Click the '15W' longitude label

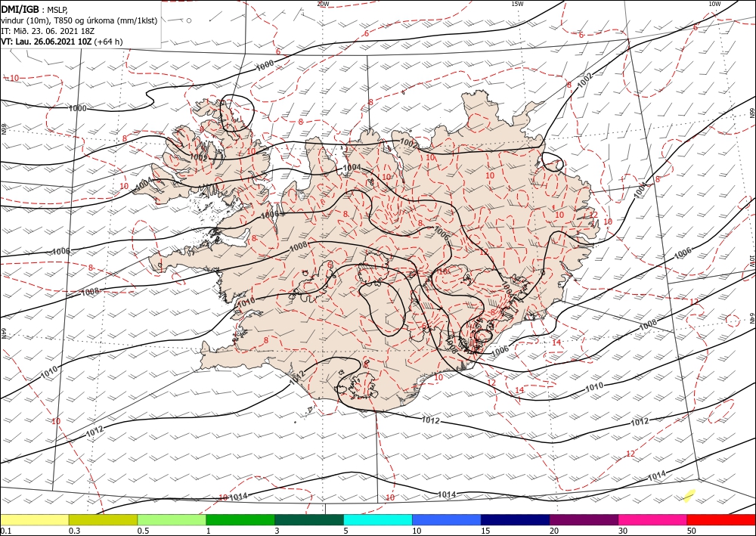(517, 3)
